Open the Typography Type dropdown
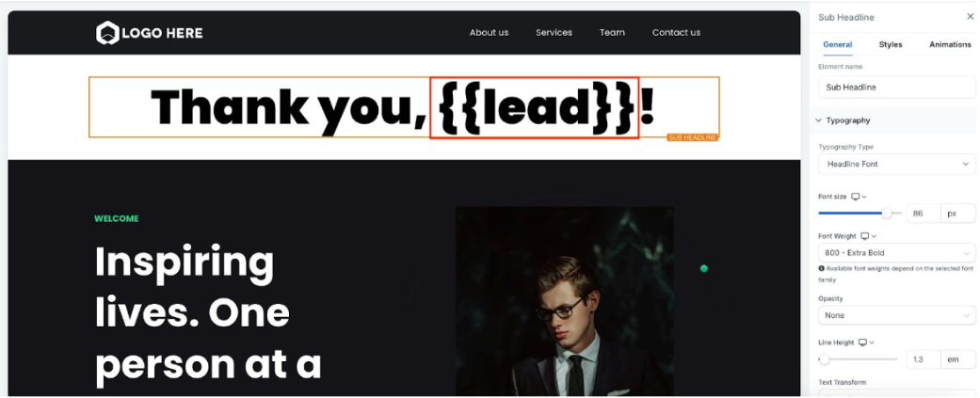The width and height of the screenshot is (980, 398). (896, 164)
